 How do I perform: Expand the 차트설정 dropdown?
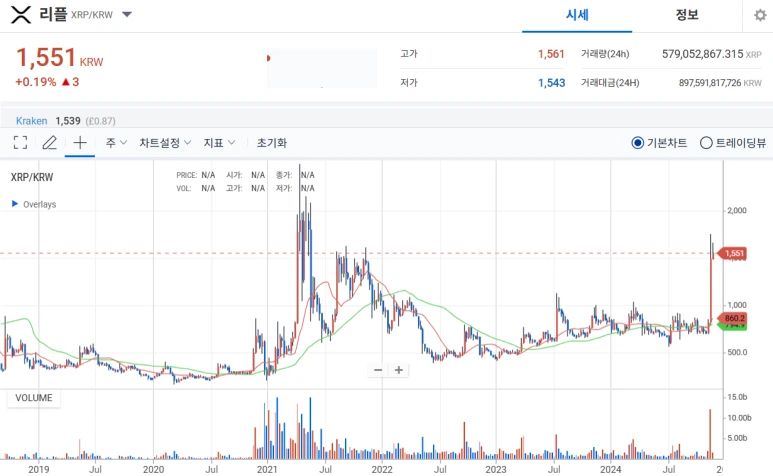click(x=165, y=143)
